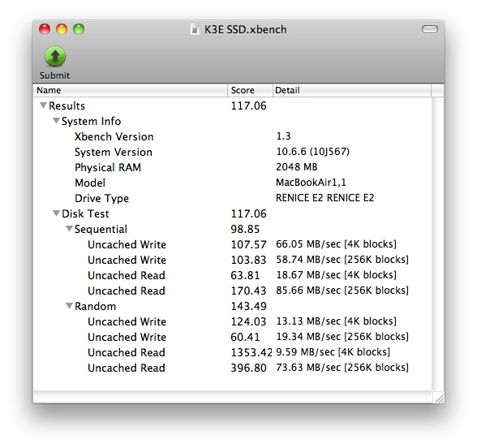477x448 pixels.
Task: Click the detail value MacBookAir1,1
Action: point(311,183)
